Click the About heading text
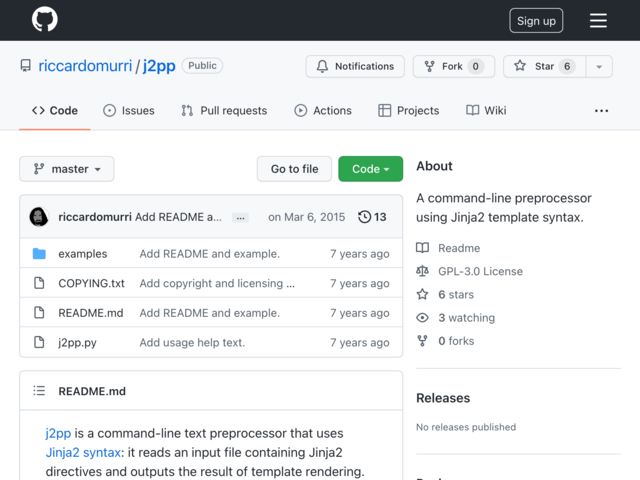 click(434, 166)
